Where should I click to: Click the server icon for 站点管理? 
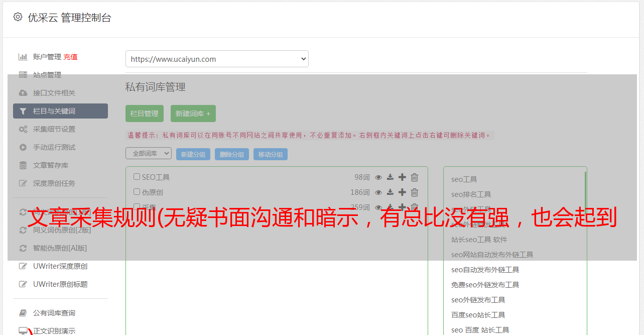[x=23, y=75]
